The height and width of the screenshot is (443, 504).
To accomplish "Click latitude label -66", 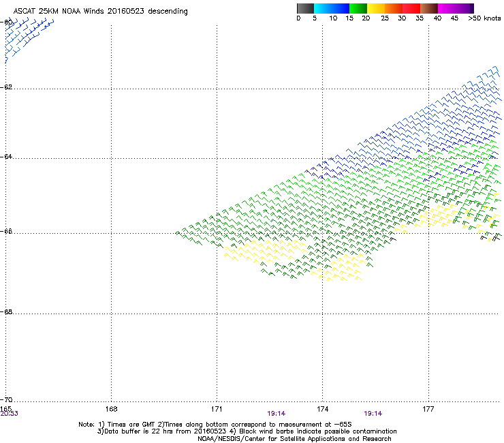I will [6, 232].
